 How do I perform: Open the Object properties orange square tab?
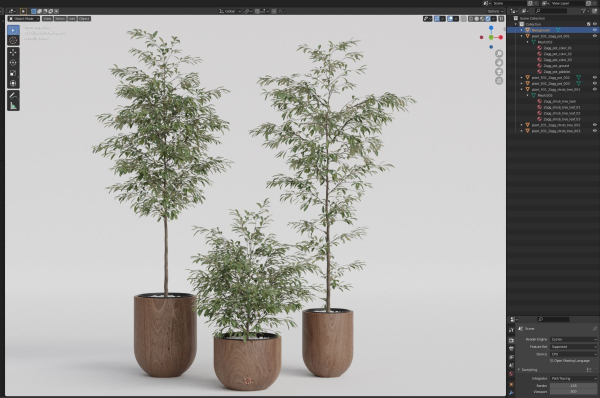(512, 384)
